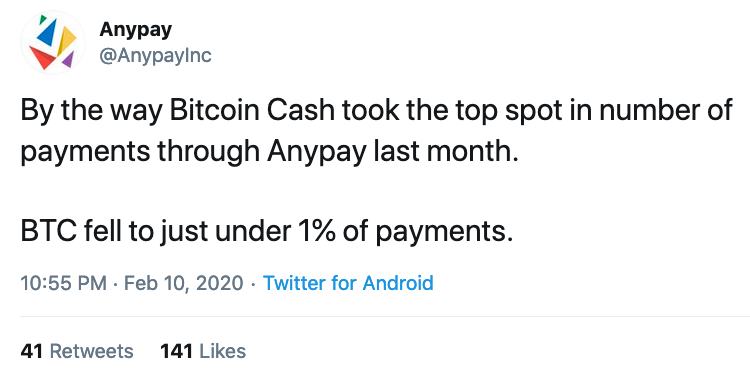This screenshot has height=376, width=750.
Task: Click the red shape in Anypay logo
Action: [43, 57]
